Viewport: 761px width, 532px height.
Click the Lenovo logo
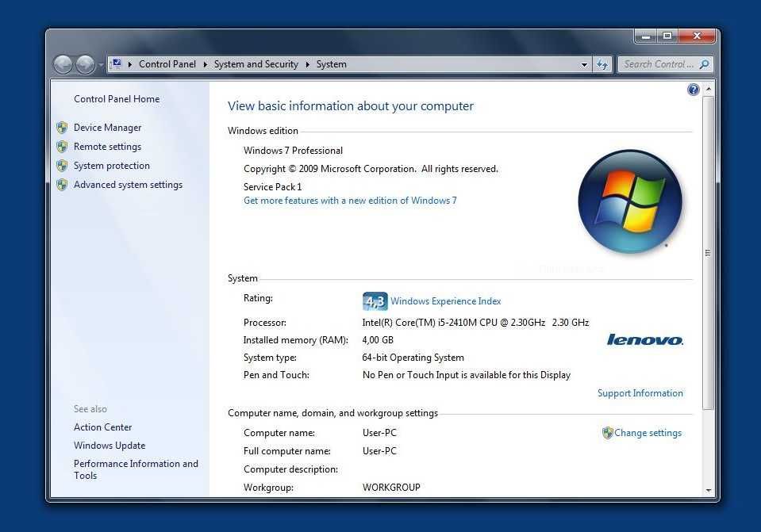pyautogui.click(x=645, y=339)
